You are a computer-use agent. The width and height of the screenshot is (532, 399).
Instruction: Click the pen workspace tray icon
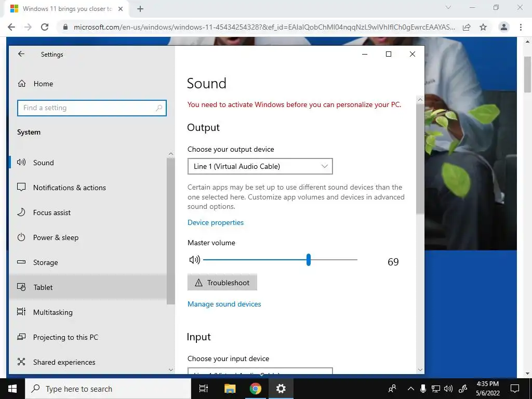pos(463,389)
